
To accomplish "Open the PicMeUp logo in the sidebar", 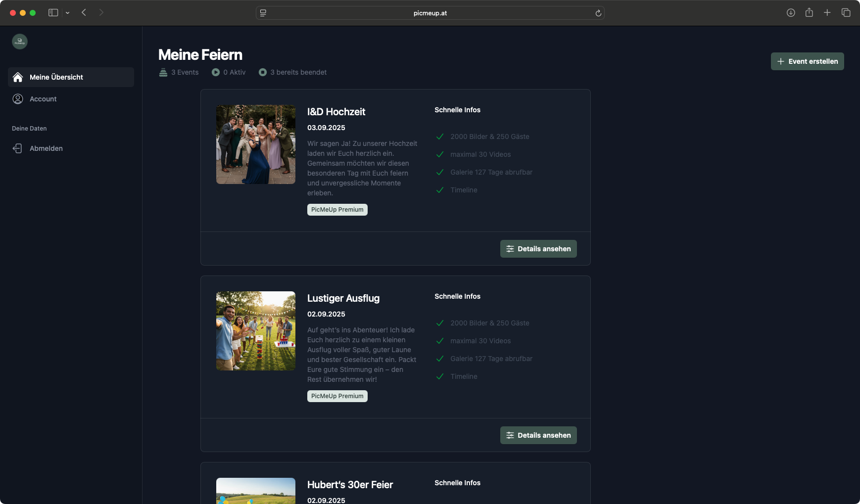I will 19,42.
